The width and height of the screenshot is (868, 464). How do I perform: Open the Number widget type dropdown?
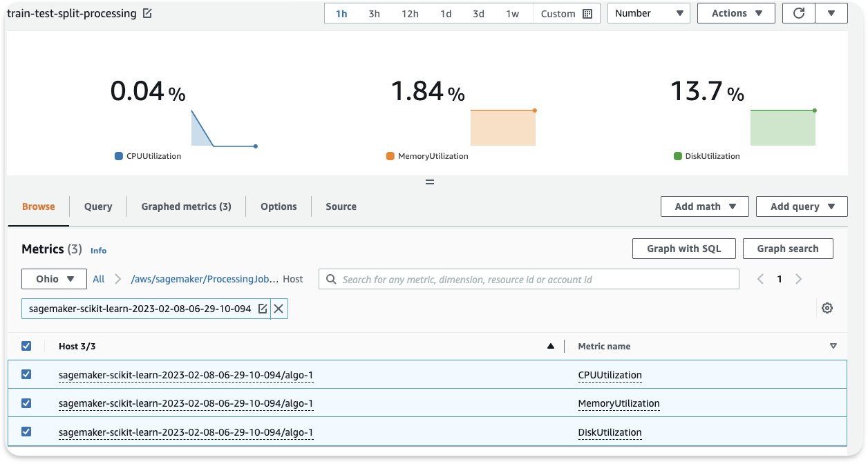click(x=649, y=13)
